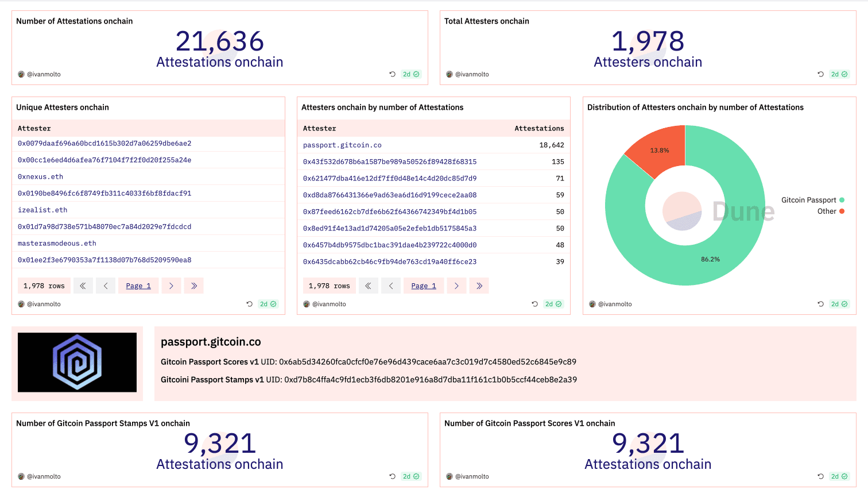
Task: Refresh the Attesters by number of Attestations table
Action: click(x=535, y=304)
